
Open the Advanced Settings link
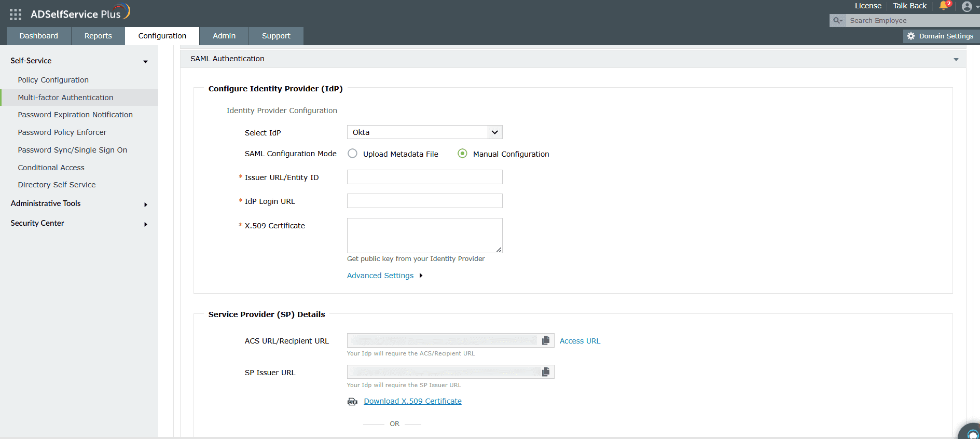(380, 276)
